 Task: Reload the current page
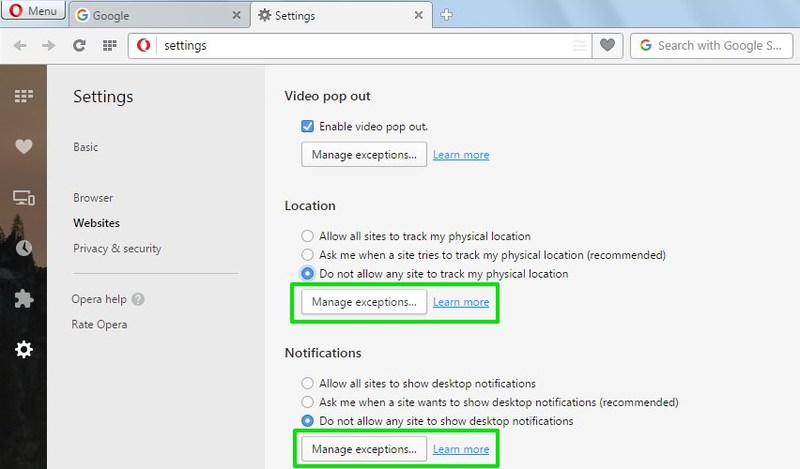79,46
